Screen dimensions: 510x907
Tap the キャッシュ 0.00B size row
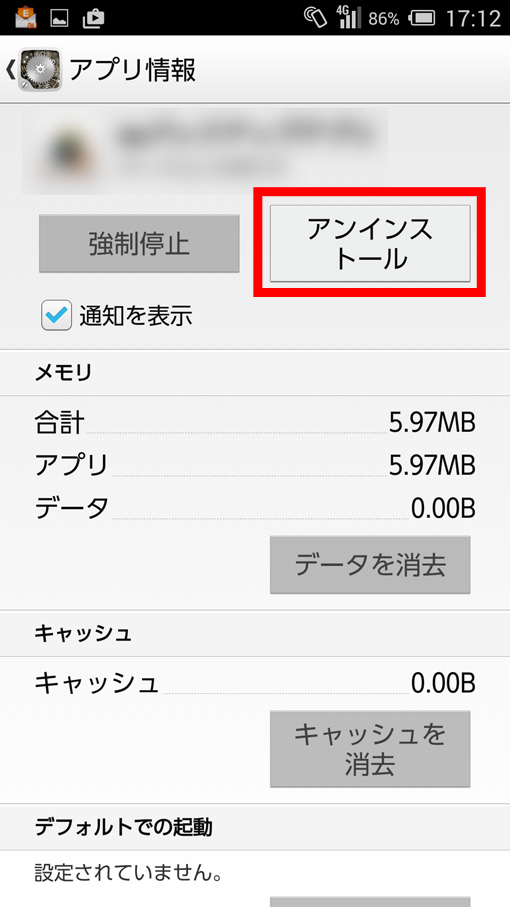255,684
